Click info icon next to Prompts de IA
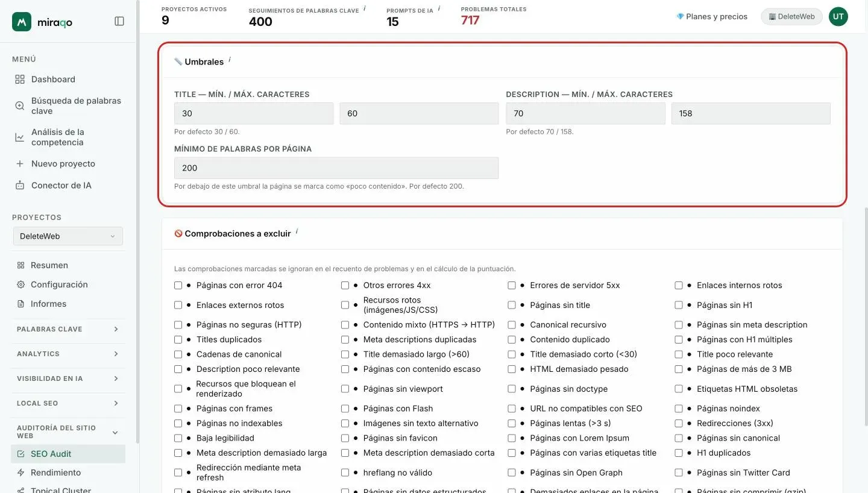Image resolution: width=868 pixels, height=493 pixels. click(439, 9)
